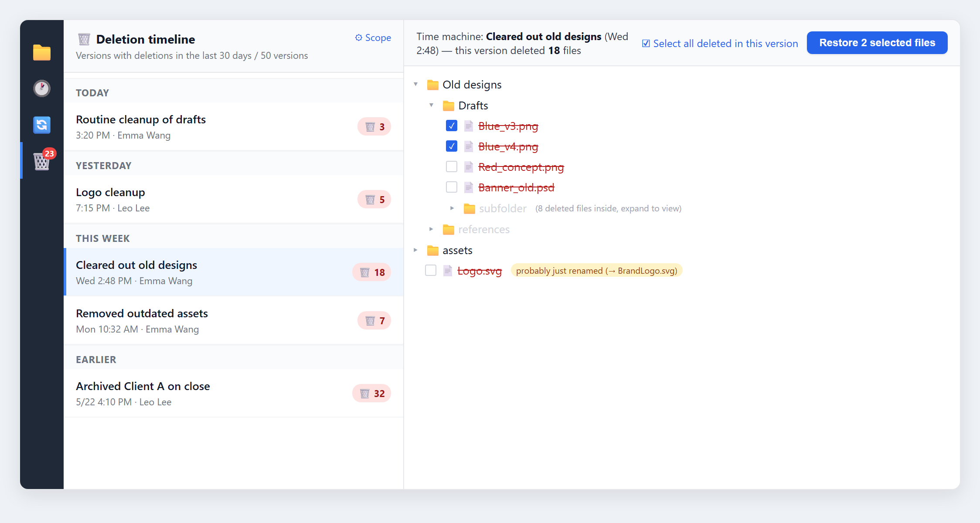Click the deletion count badge showing 32
Screen dimensions: 980x523
point(371,394)
